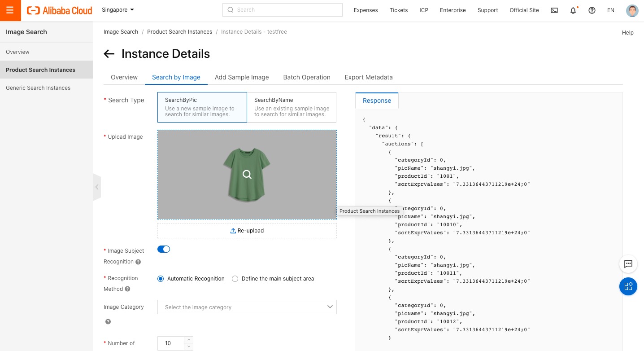Open the EN language selector
This screenshot has height=351, width=644.
[x=611, y=10]
